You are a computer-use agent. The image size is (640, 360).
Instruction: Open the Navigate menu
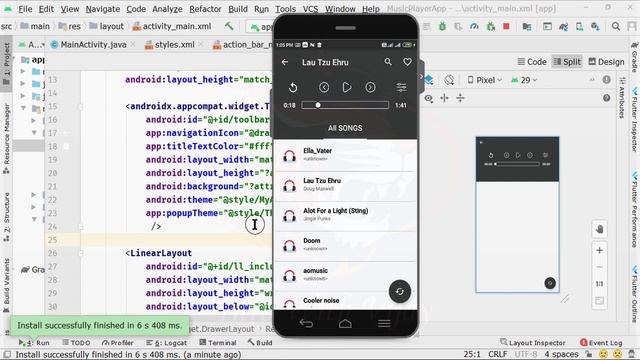102,9
